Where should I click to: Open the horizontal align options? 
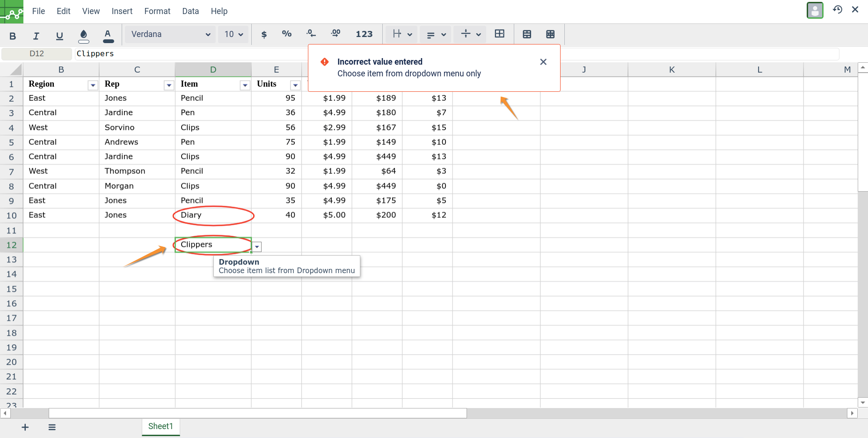coord(402,34)
